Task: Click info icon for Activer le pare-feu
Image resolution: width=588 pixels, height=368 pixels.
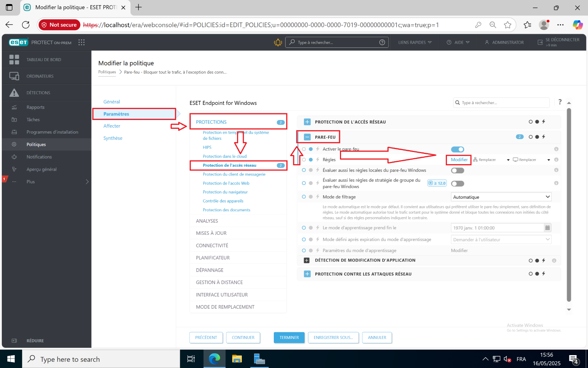Action: tap(556, 149)
